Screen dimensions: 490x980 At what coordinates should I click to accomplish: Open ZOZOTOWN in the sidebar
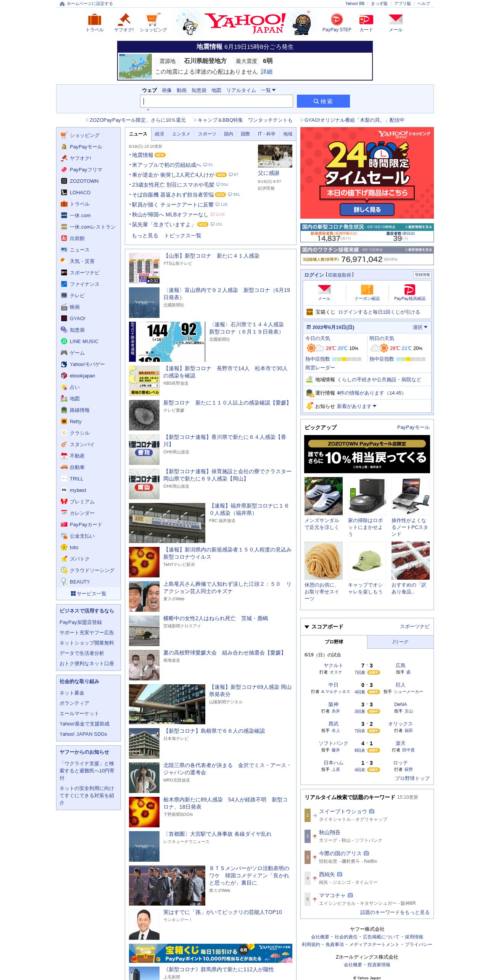[x=84, y=181]
